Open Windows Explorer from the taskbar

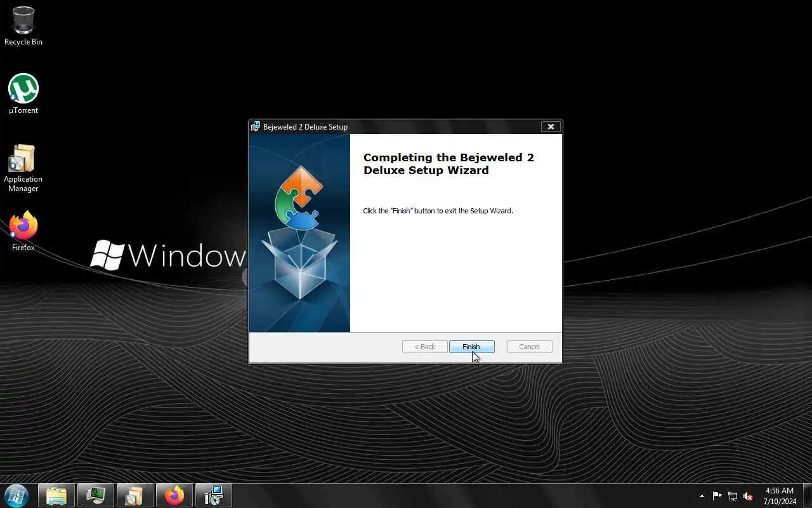(56, 495)
